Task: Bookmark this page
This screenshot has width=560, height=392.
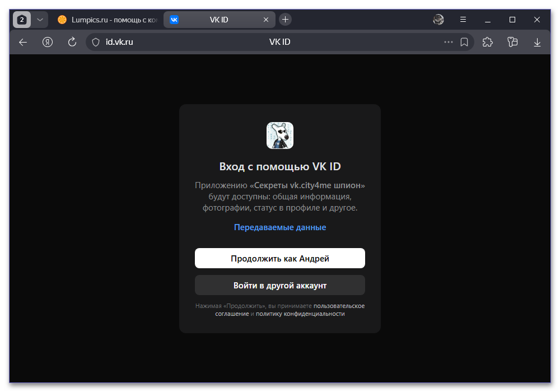Action: pyautogui.click(x=464, y=42)
